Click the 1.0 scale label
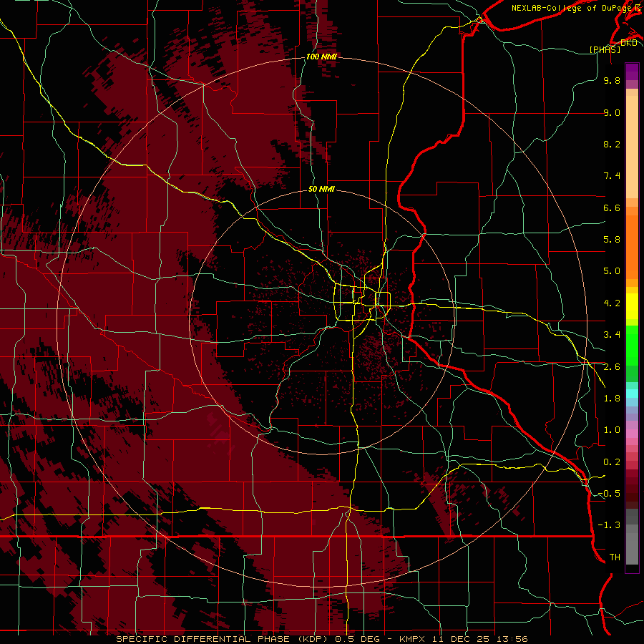Image resolution: width=644 pixels, height=644 pixels. pos(612,431)
